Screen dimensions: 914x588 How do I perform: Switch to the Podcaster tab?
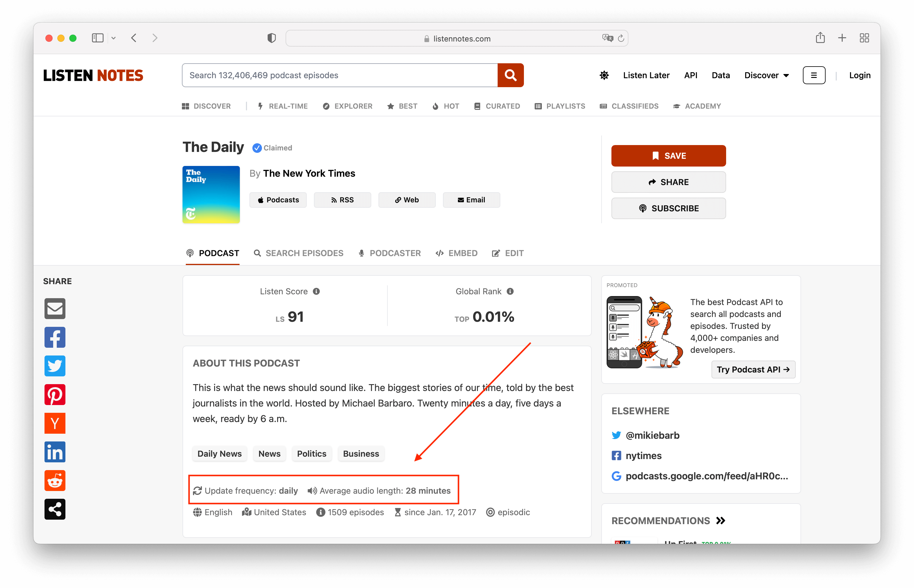coord(389,253)
